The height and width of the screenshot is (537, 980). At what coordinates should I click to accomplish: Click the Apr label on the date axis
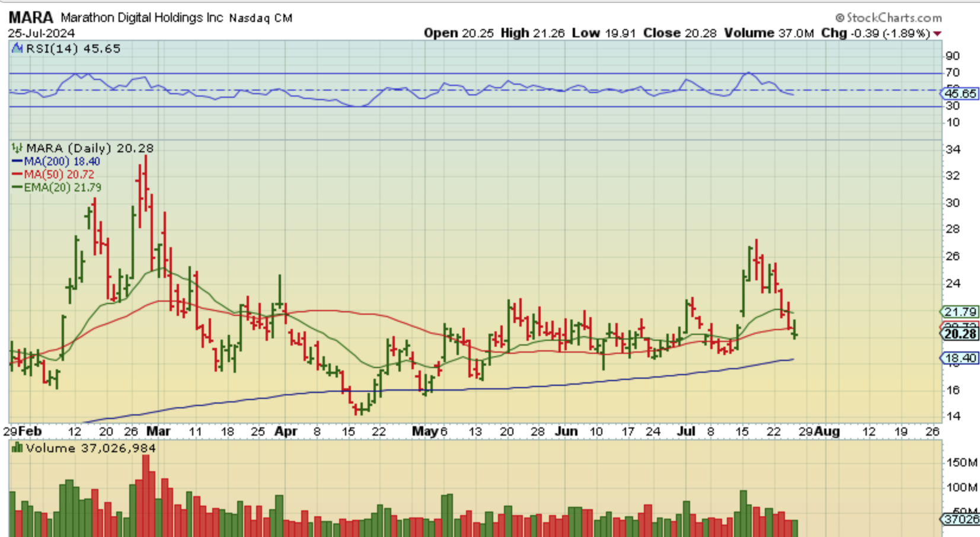click(x=285, y=431)
